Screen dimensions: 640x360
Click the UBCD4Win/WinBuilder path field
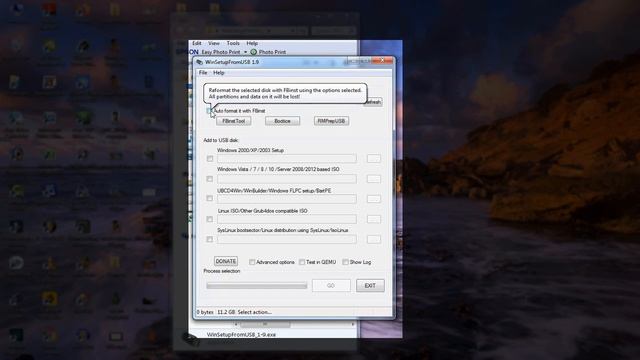coord(287,199)
